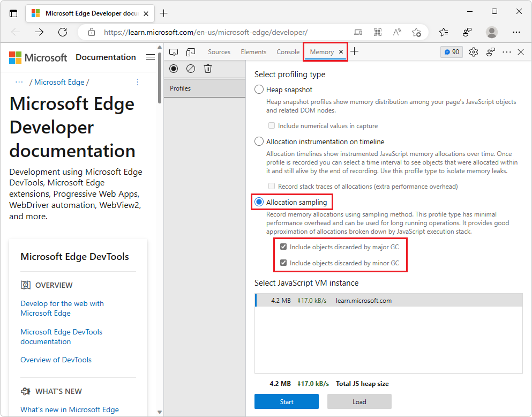Viewport: 532px width, 417px height.
Task: Uncheck Include objects discarded by minor GC
Action: [x=283, y=263]
